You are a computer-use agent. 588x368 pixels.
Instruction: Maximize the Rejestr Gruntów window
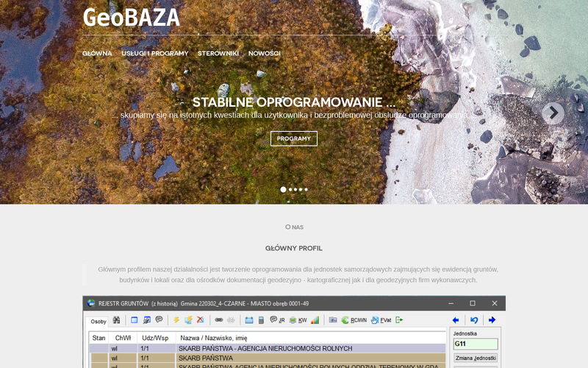473,303
